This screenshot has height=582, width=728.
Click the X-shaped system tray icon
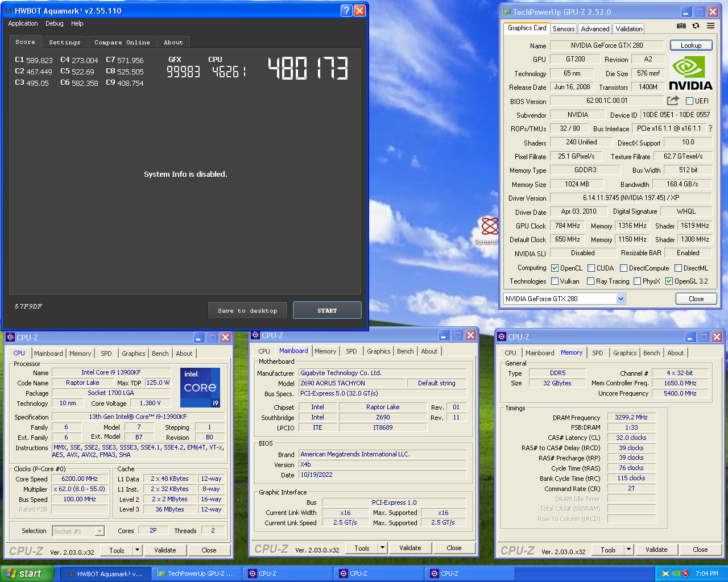click(x=665, y=573)
